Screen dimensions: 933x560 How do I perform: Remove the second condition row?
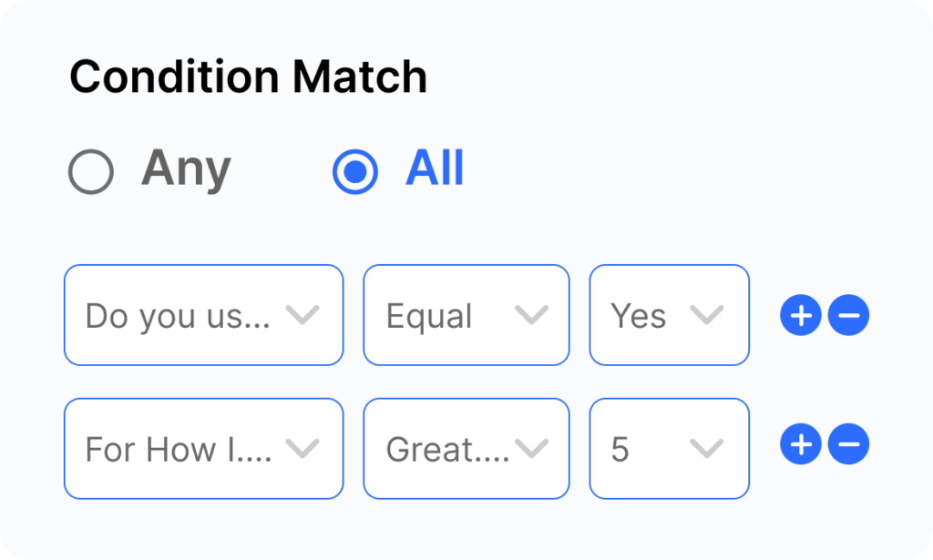(x=848, y=445)
